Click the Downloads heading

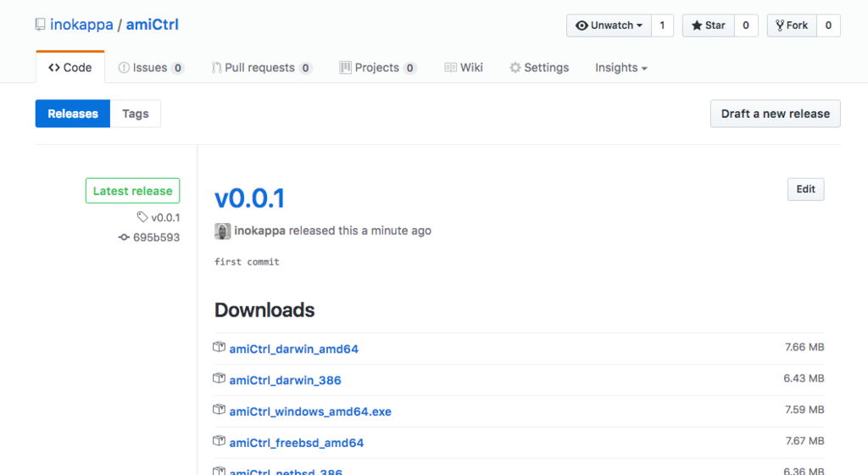tap(264, 310)
